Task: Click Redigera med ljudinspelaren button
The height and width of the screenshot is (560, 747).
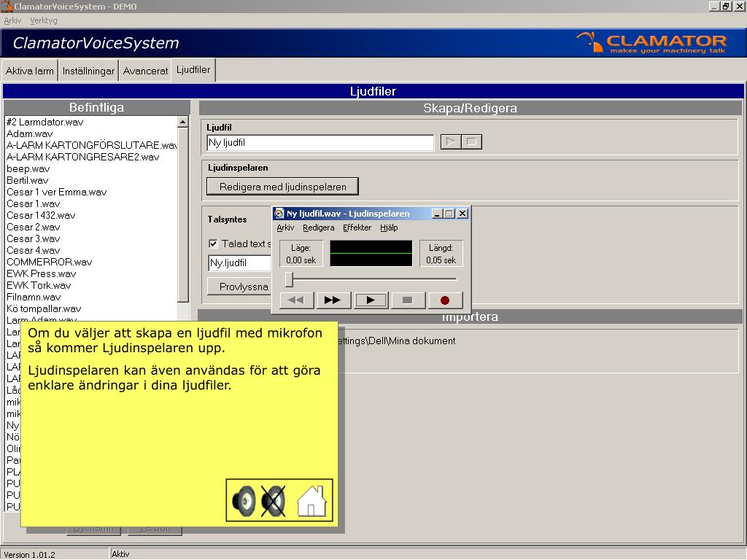Action: point(282,187)
